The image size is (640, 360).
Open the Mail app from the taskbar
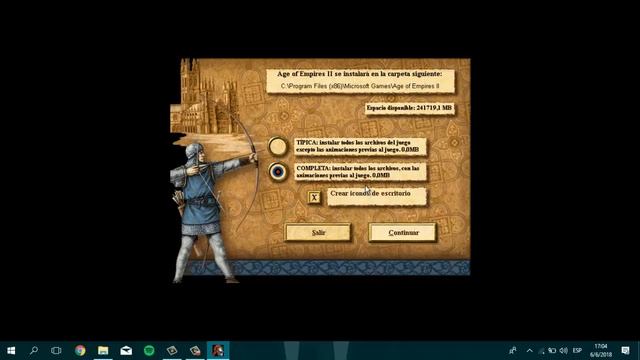tap(126, 350)
